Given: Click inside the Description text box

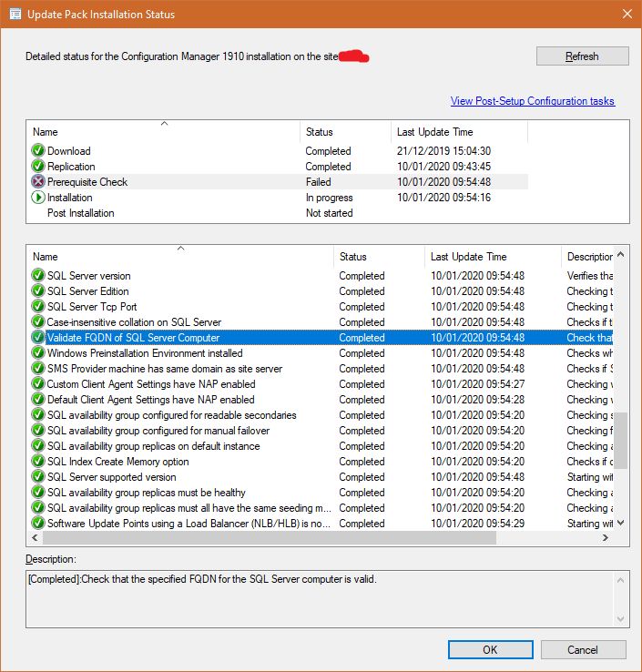Looking at the screenshot, I should coord(320,599).
